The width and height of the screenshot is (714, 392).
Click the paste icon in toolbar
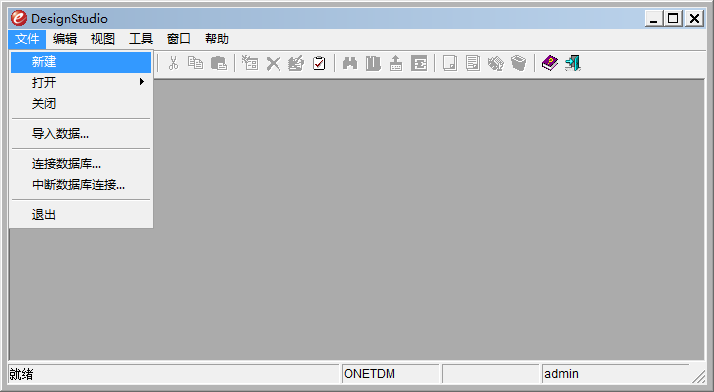219,63
